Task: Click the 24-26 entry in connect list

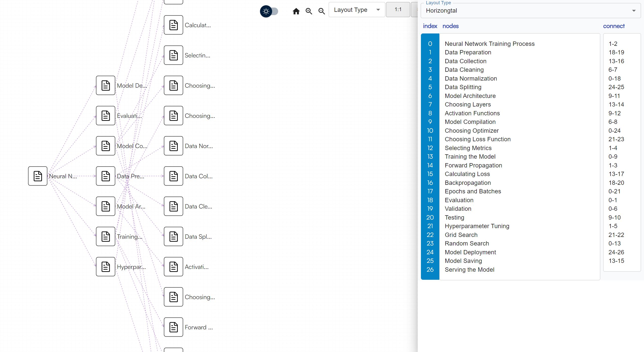Action: click(616, 252)
